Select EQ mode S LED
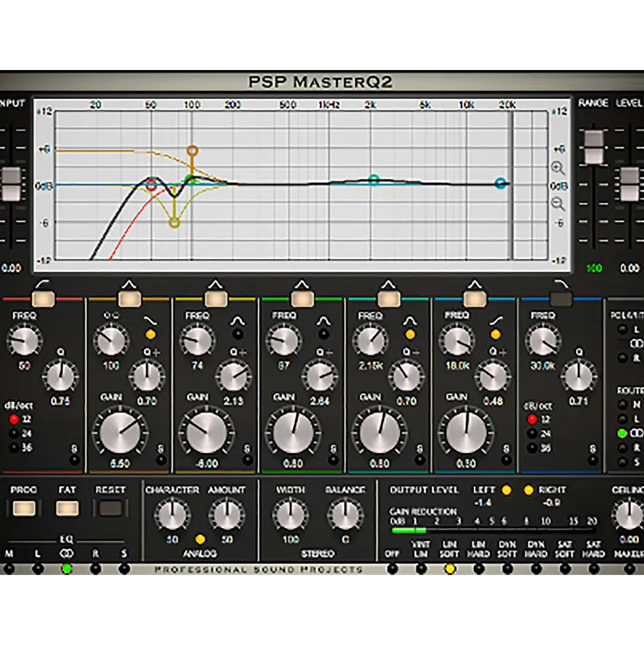 pos(124,569)
